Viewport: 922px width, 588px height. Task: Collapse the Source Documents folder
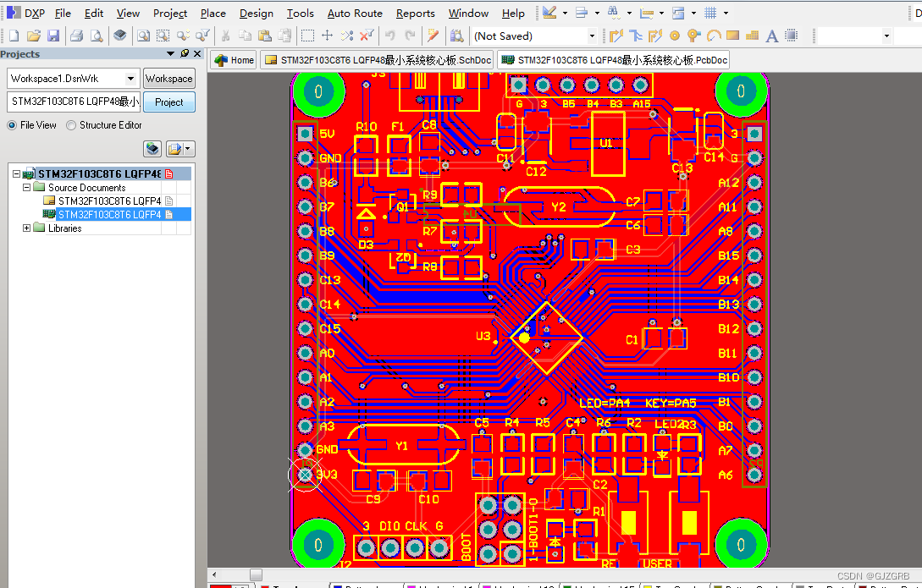26,188
